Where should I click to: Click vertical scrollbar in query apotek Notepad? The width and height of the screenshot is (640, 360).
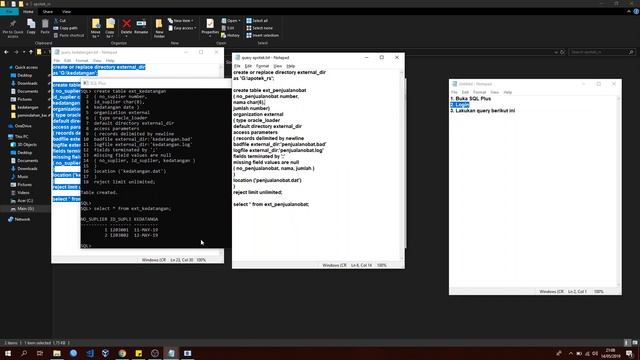pyautogui.click(x=402, y=165)
